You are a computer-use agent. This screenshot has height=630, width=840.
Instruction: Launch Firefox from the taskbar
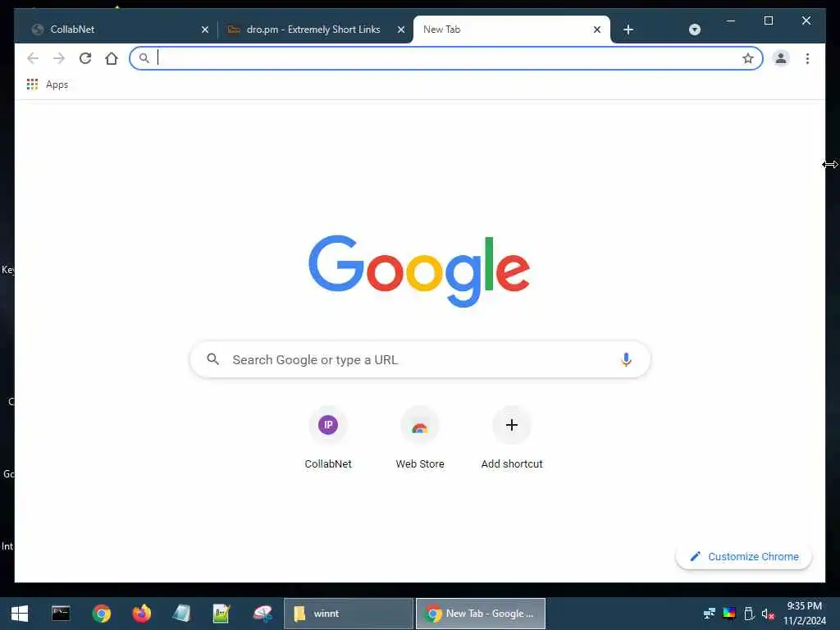tap(141, 614)
